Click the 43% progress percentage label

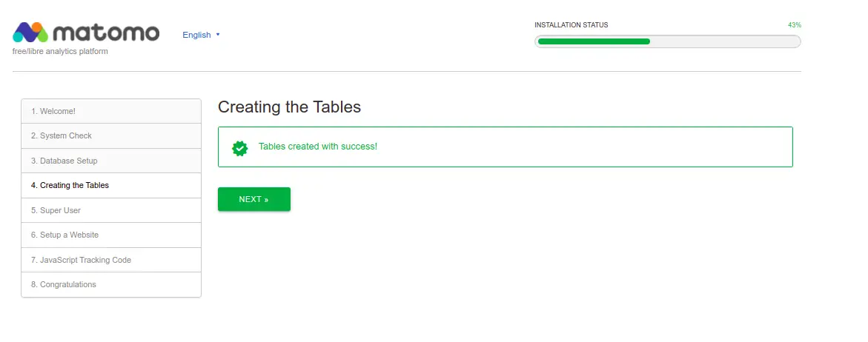[795, 25]
